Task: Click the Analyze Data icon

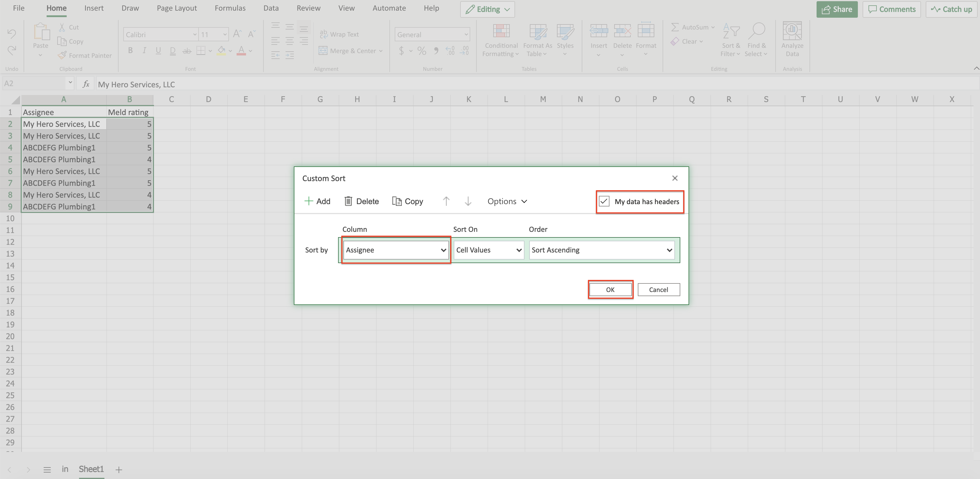Action: point(792,31)
